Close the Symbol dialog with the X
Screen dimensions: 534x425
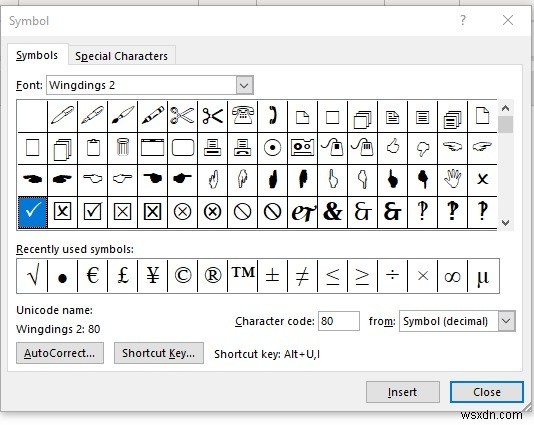coord(508,20)
